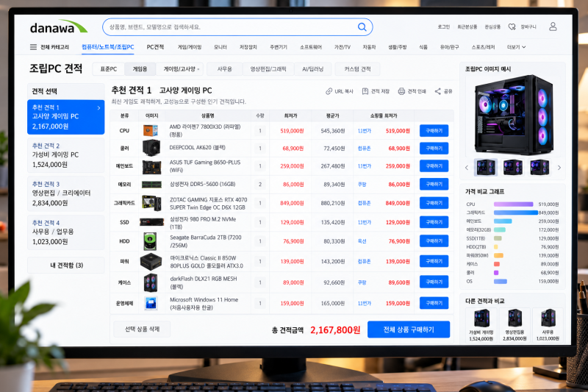Switch to the 커스텀 견적 tab
This screenshot has width=588, height=392.
click(x=357, y=69)
